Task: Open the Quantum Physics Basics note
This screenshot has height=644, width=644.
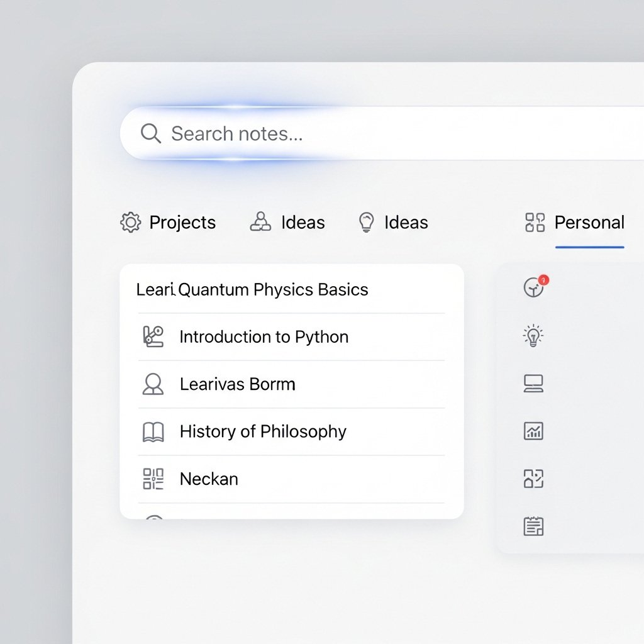Action: (x=273, y=290)
